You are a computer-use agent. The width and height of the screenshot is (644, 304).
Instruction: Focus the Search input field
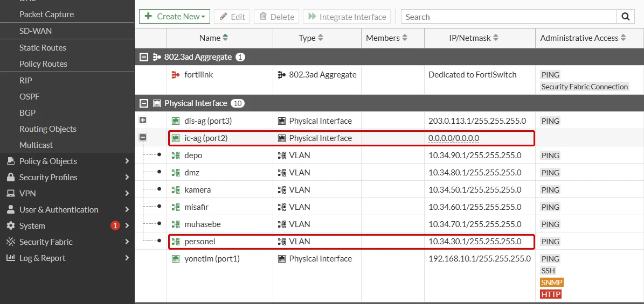tap(509, 16)
